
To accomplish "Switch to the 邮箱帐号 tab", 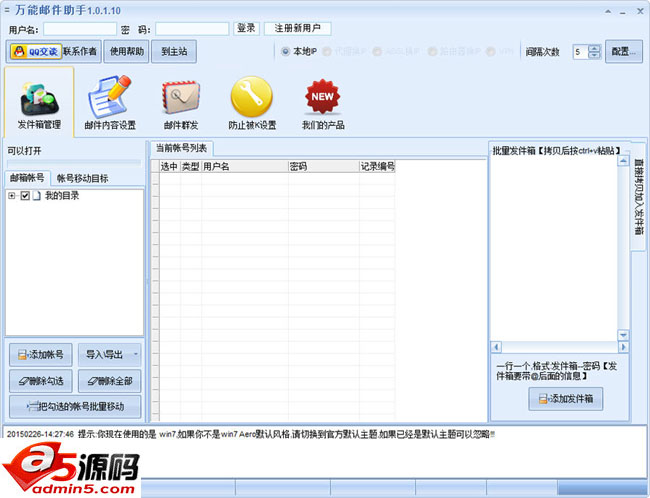I will tap(27, 178).
